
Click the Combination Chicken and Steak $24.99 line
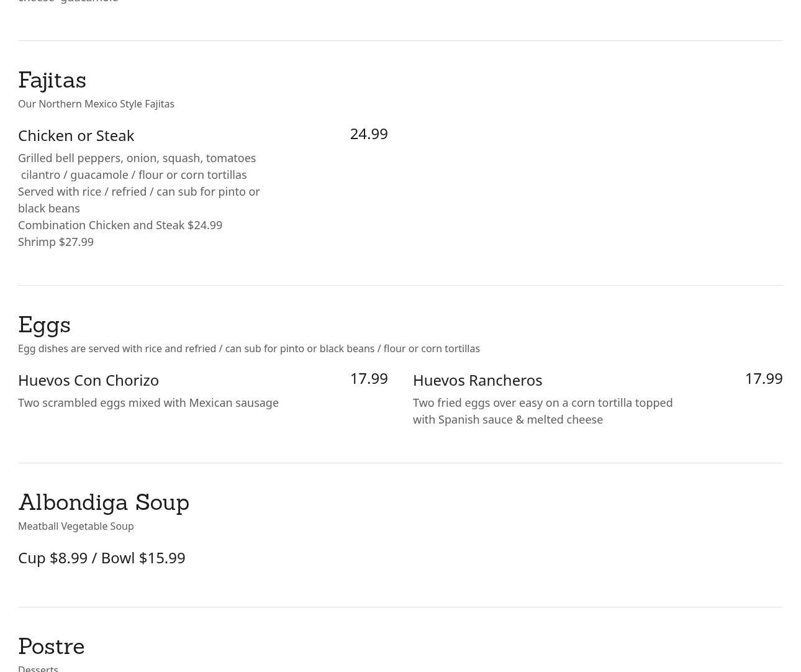pos(120,225)
